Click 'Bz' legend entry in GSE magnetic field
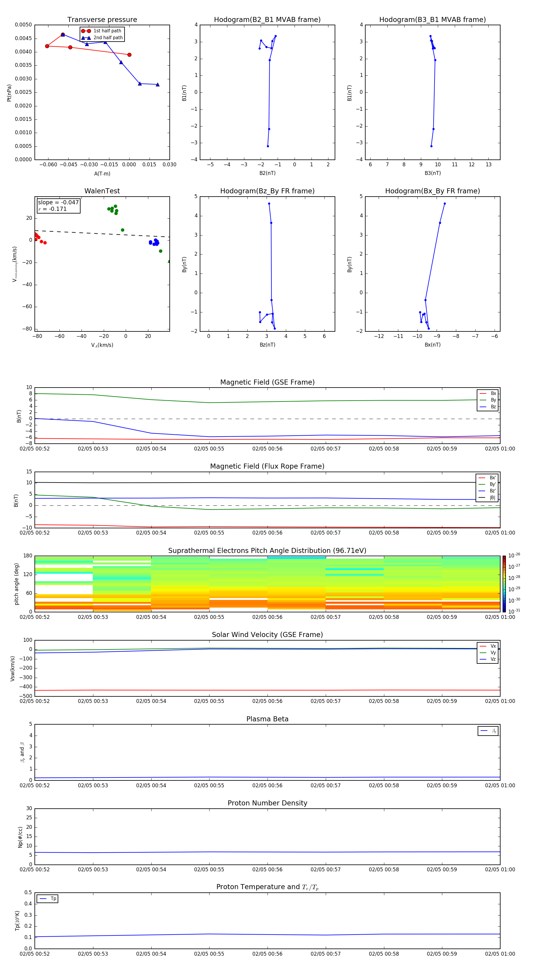Image resolution: width=535 pixels, height=980 pixels. [488, 407]
